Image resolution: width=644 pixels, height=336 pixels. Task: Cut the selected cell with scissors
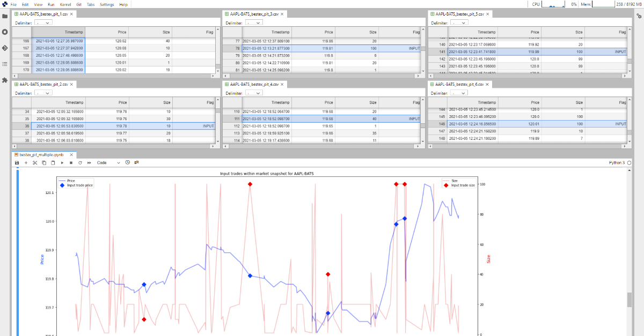tap(35, 162)
